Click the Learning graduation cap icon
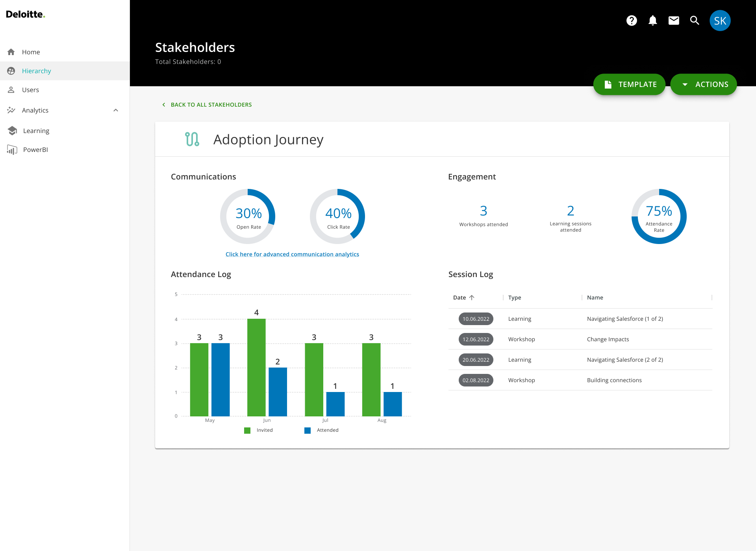The image size is (756, 551). pyautogui.click(x=12, y=131)
